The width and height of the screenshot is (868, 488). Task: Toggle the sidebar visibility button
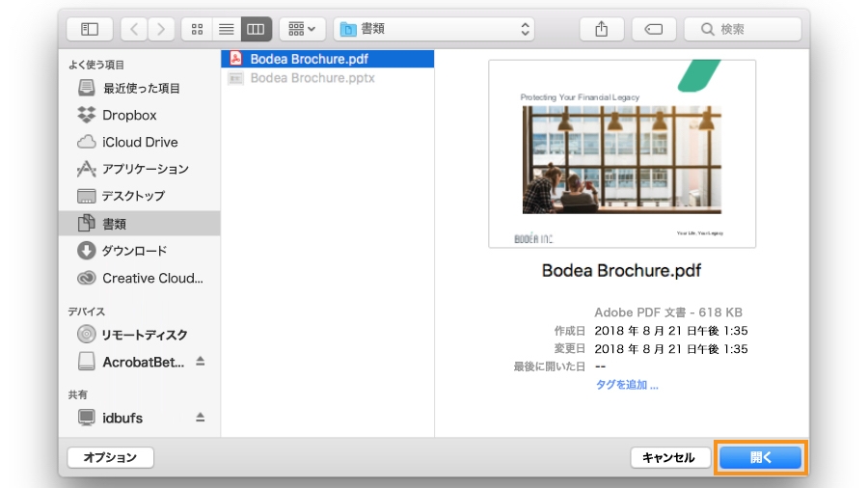[90, 29]
